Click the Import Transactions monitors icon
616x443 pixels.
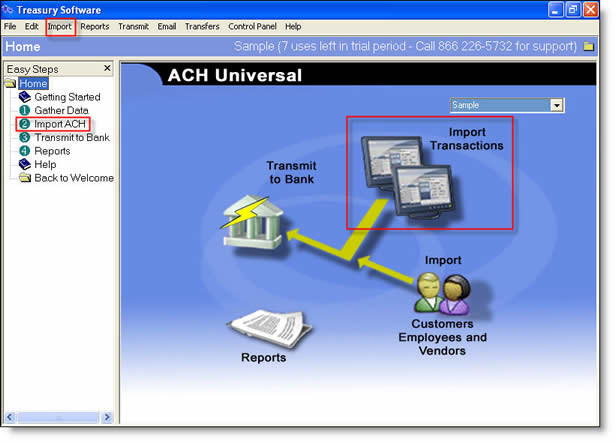tap(411, 177)
